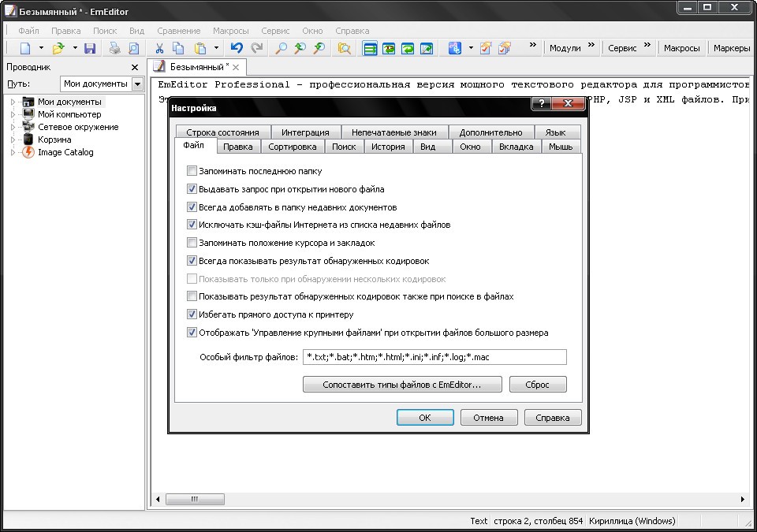Click the greyed Redo arrow icon
The height and width of the screenshot is (532, 757).
click(257, 48)
